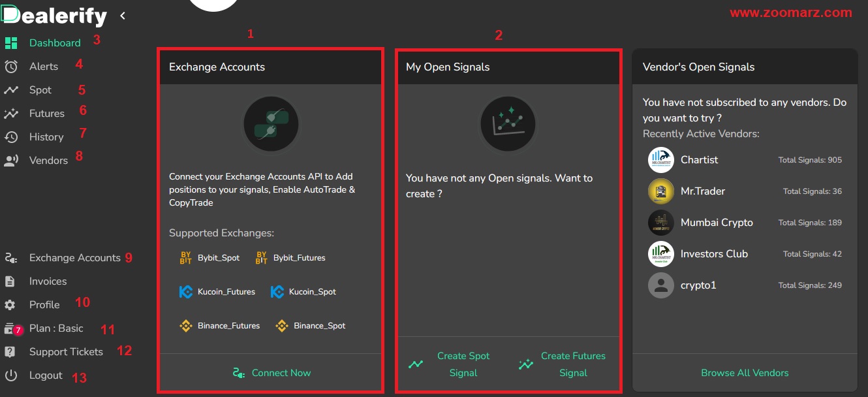Viewport: 868px width, 397px height.
Task: Select Logout in the sidebar
Action: [x=46, y=375]
